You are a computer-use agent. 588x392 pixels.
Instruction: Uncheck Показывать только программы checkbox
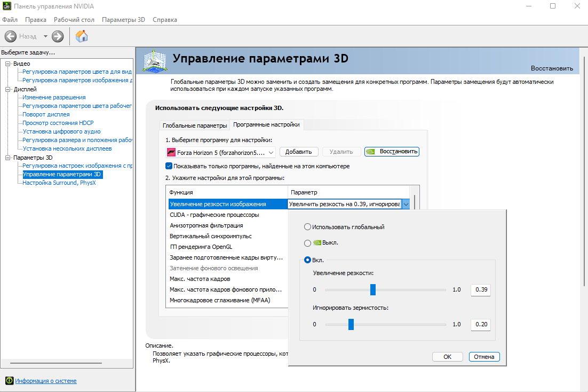(x=169, y=166)
